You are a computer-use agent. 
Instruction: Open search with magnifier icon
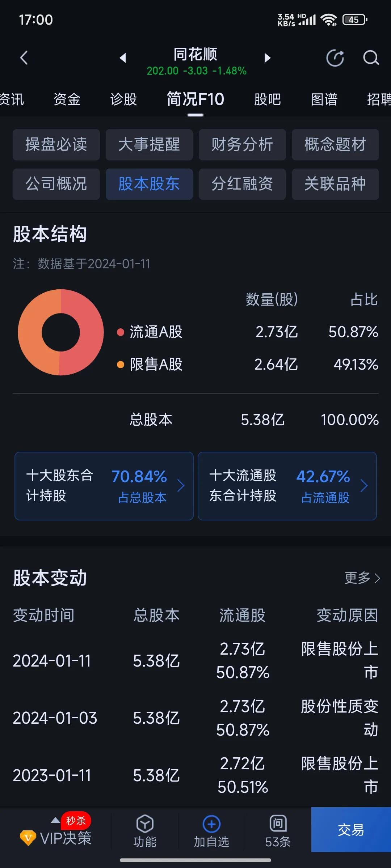click(371, 58)
